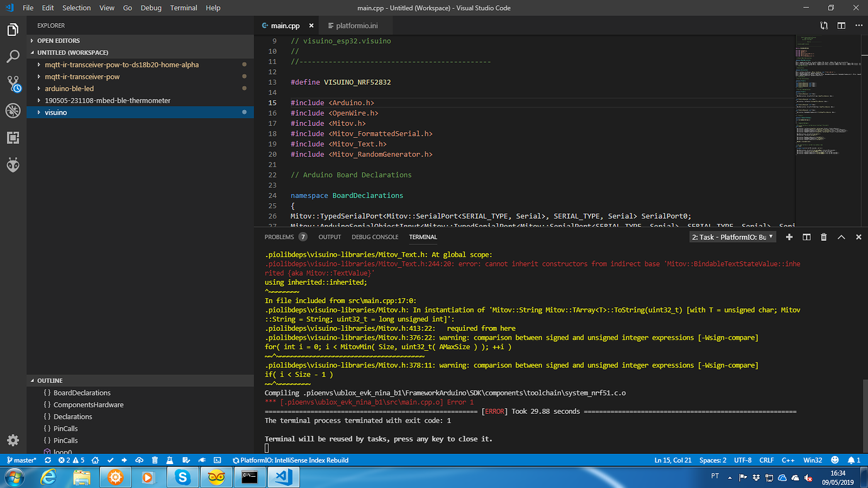
Task: Change line ending via CRLF
Action: click(x=767, y=460)
